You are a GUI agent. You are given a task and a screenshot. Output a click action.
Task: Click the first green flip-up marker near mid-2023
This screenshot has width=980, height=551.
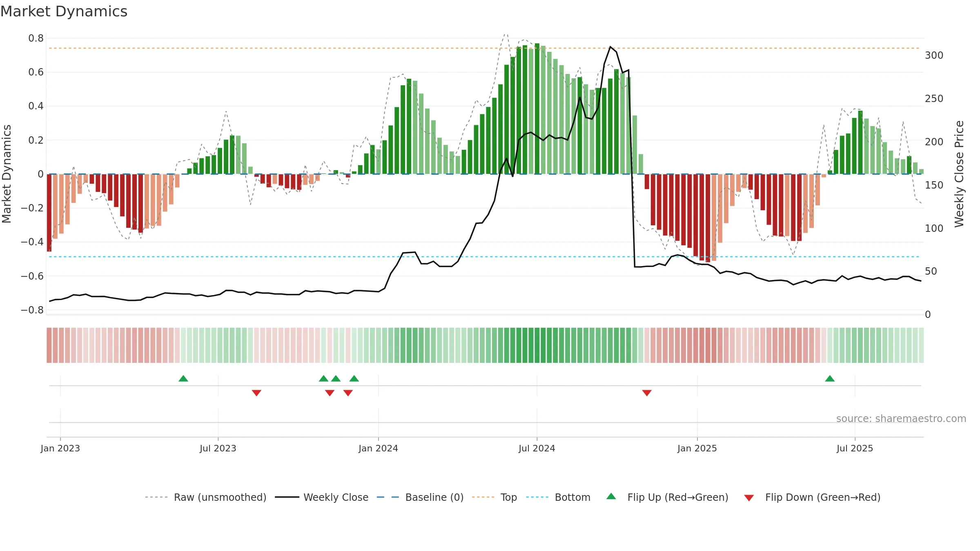coord(183,378)
